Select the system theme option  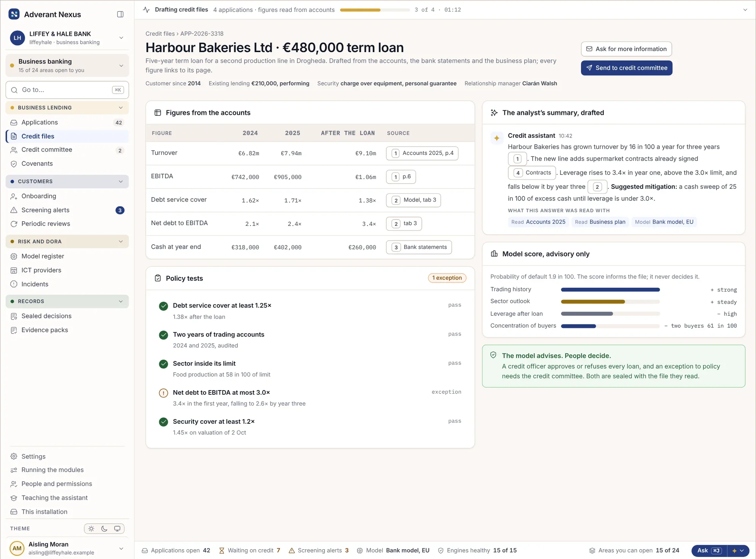tap(117, 529)
